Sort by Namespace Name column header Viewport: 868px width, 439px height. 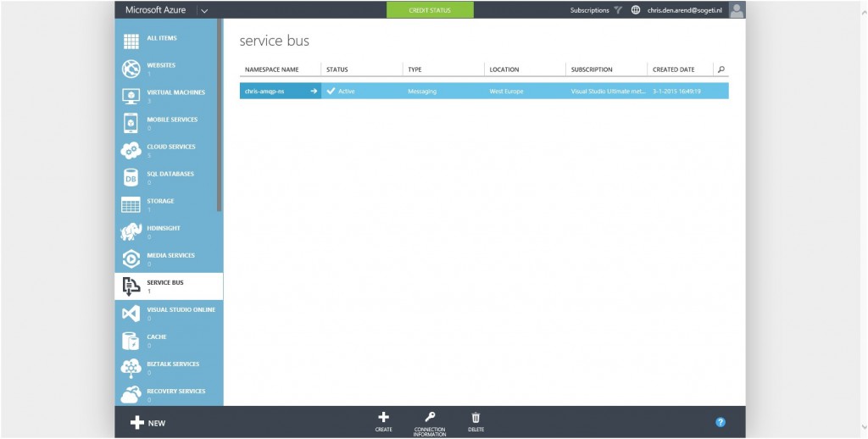tap(272, 69)
